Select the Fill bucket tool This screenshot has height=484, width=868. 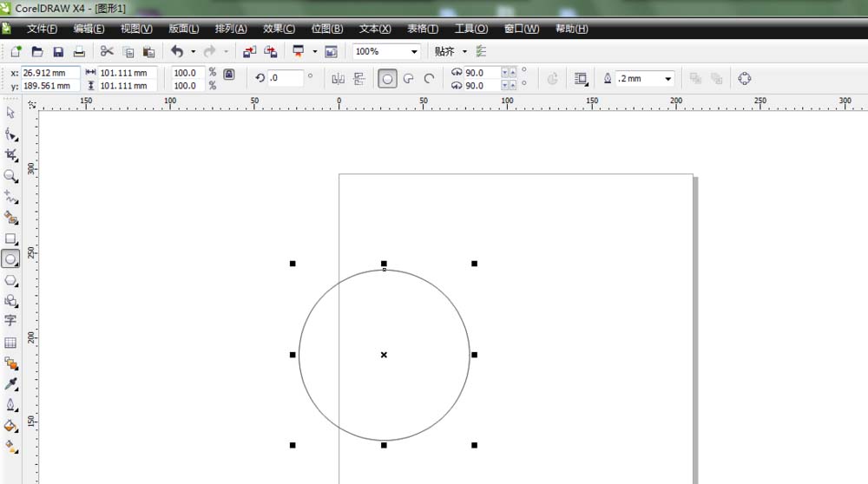10,426
